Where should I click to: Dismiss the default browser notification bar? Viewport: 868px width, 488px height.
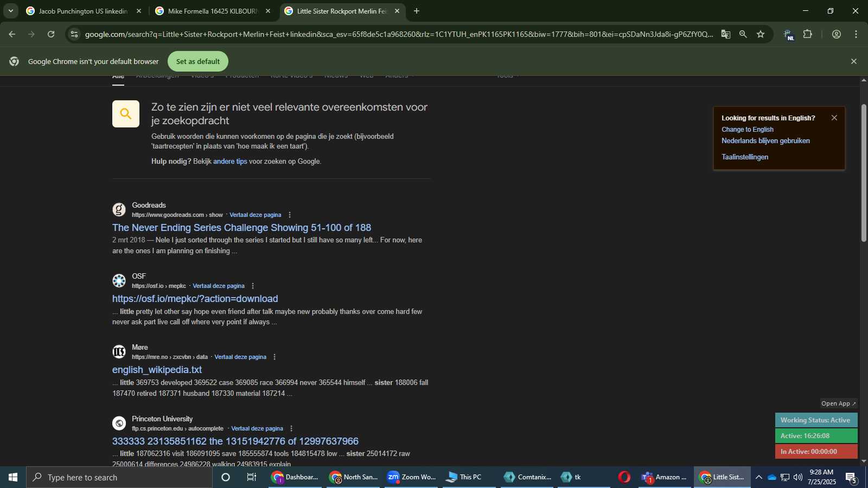pos(853,61)
